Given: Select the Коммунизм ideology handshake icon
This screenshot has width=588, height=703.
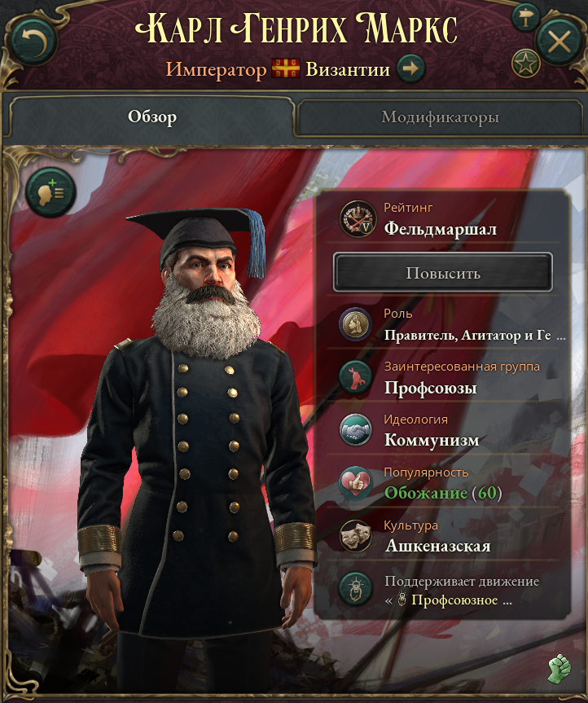Looking at the screenshot, I should point(355,430).
